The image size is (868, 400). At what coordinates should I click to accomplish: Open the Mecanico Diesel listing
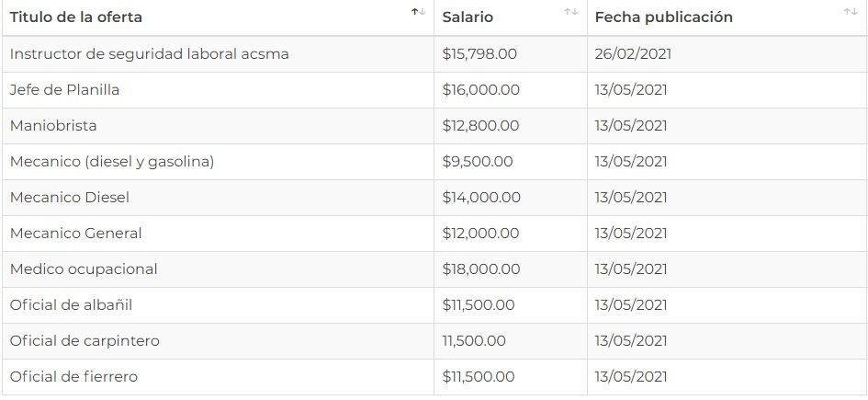coord(70,198)
